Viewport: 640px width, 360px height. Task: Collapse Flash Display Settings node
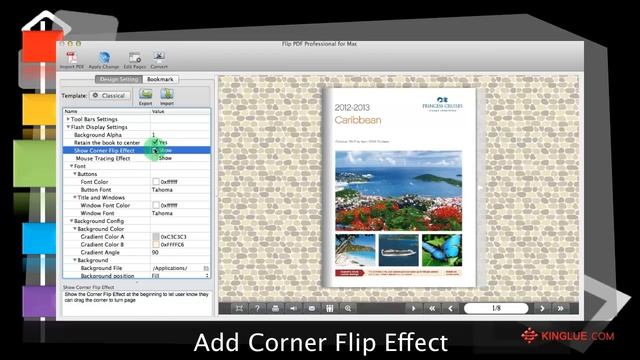click(x=68, y=127)
